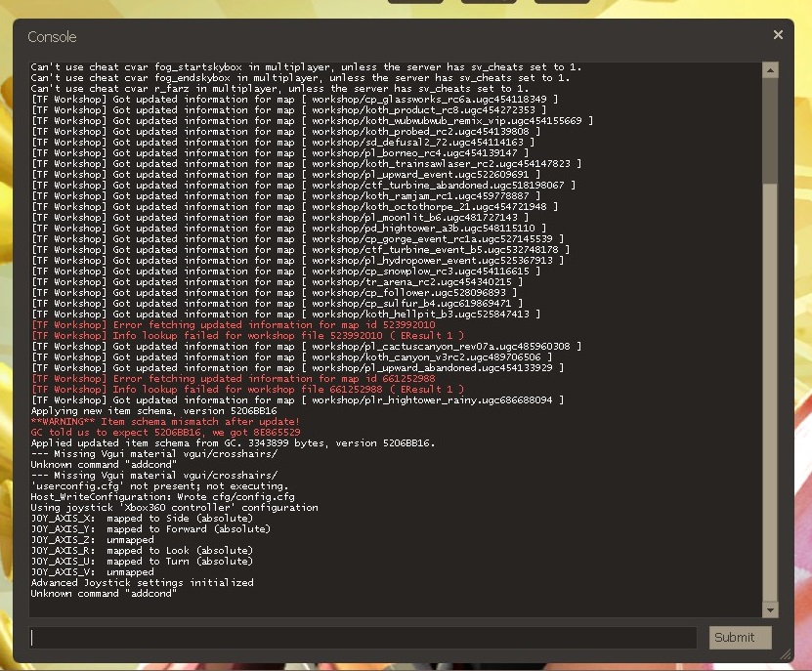Click 'GC told us to expect 5206BB16' line

click(165, 433)
